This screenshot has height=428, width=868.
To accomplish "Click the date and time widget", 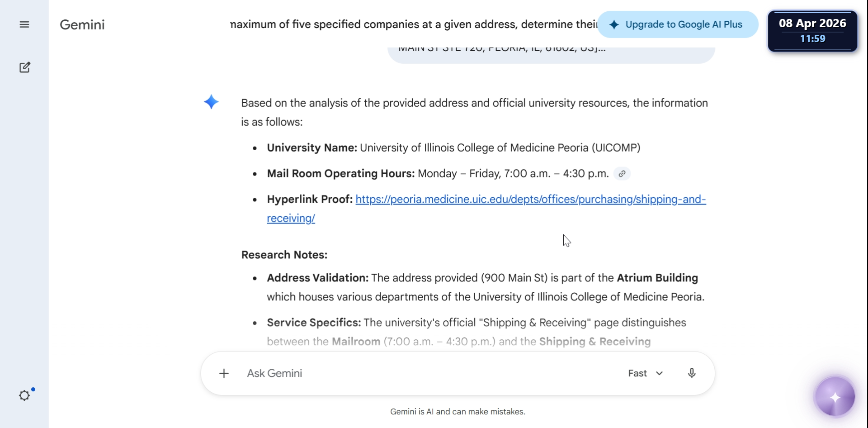I will point(812,31).
